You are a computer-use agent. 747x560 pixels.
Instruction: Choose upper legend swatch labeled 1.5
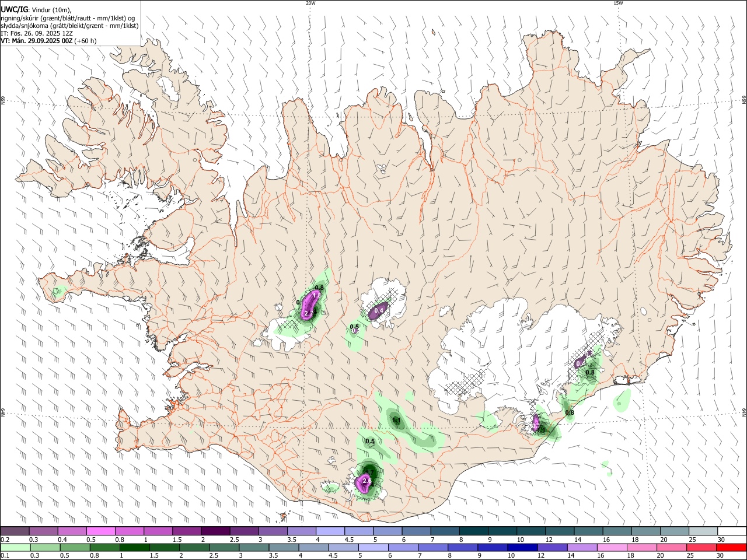point(186,531)
